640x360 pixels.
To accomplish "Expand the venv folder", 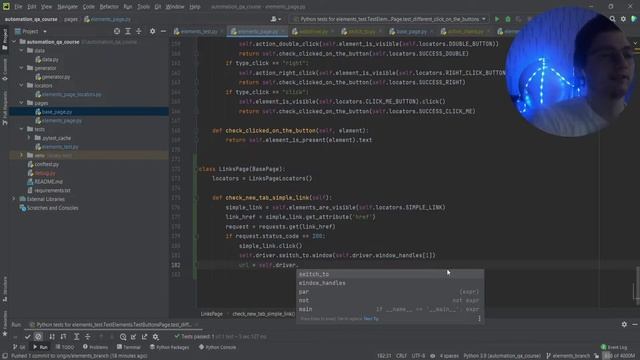I will pyautogui.click(x=22, y=155).
